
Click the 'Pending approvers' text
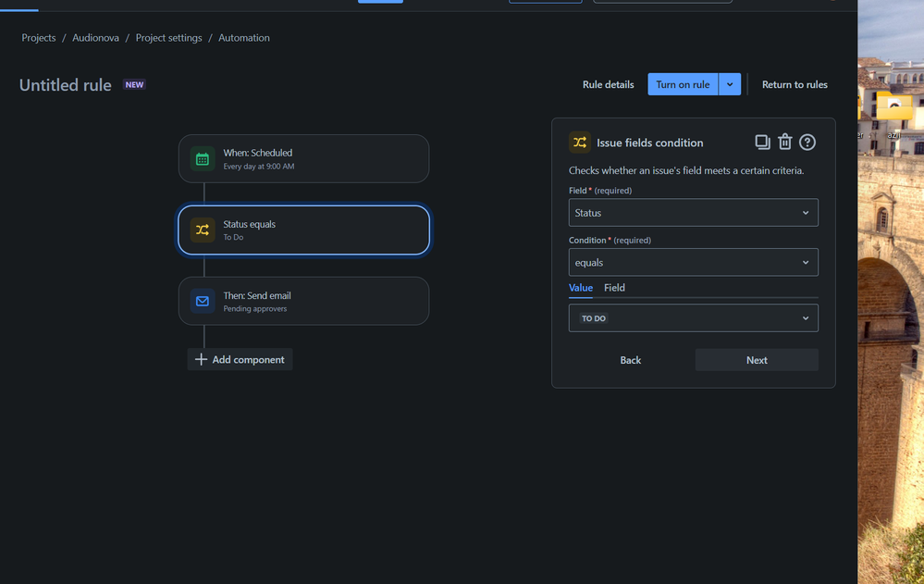pos(255,308)
